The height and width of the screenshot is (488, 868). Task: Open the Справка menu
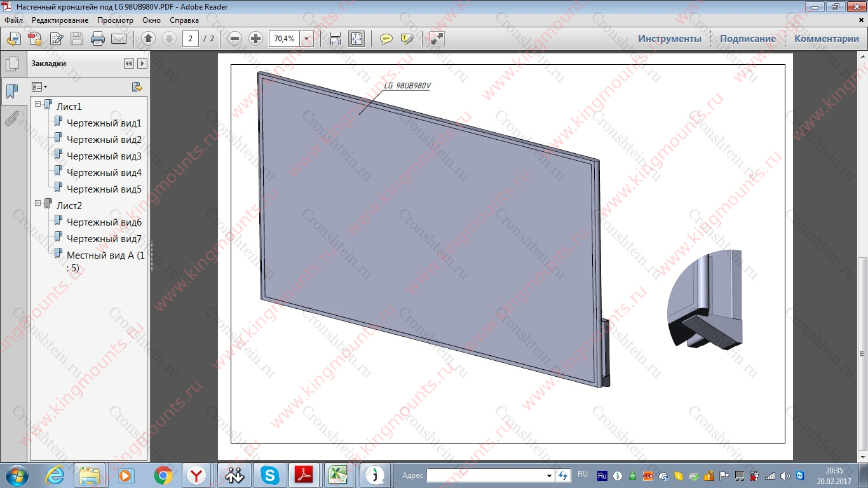[x=184, y=20]
